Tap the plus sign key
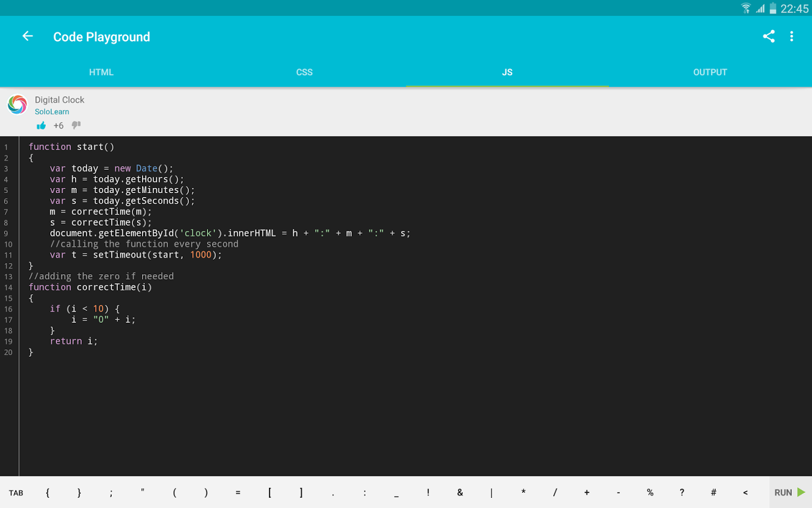 tap(586, 493)
